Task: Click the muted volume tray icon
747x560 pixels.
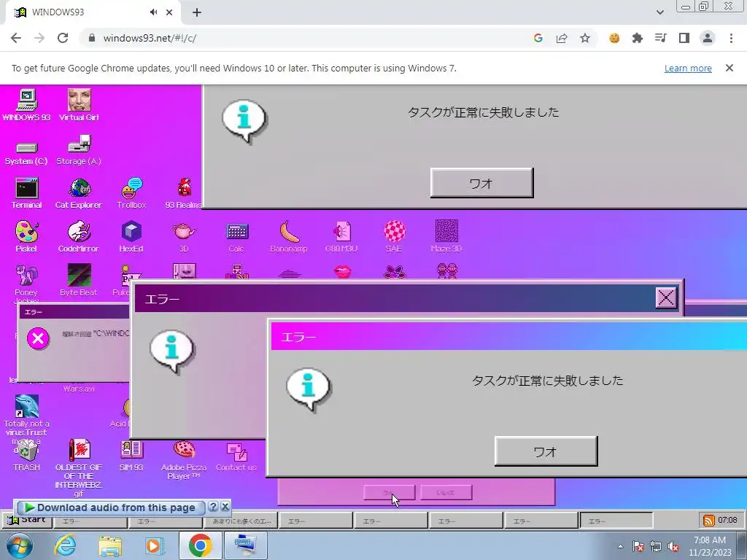Action: 673,547
